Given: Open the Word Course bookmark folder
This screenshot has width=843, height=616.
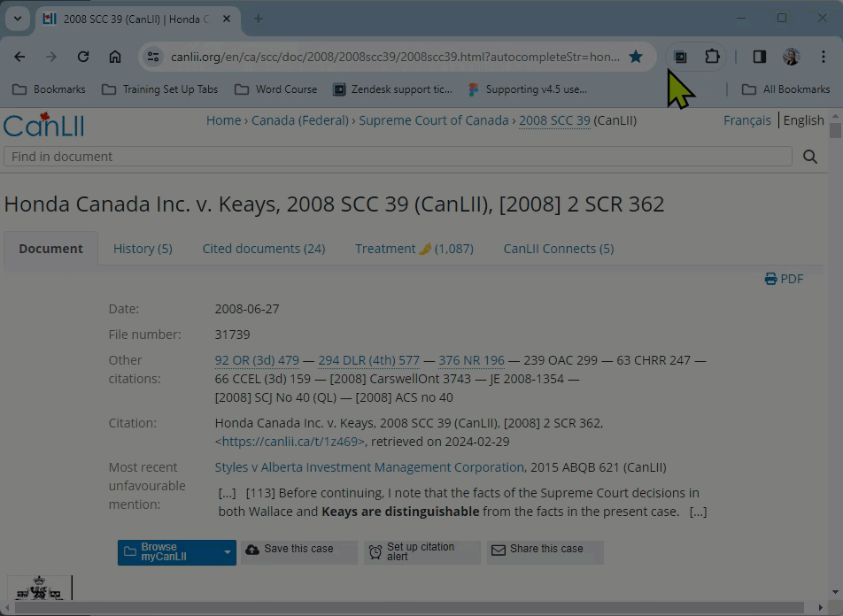Looking at the screenshot, I should [x=276, y=89].
